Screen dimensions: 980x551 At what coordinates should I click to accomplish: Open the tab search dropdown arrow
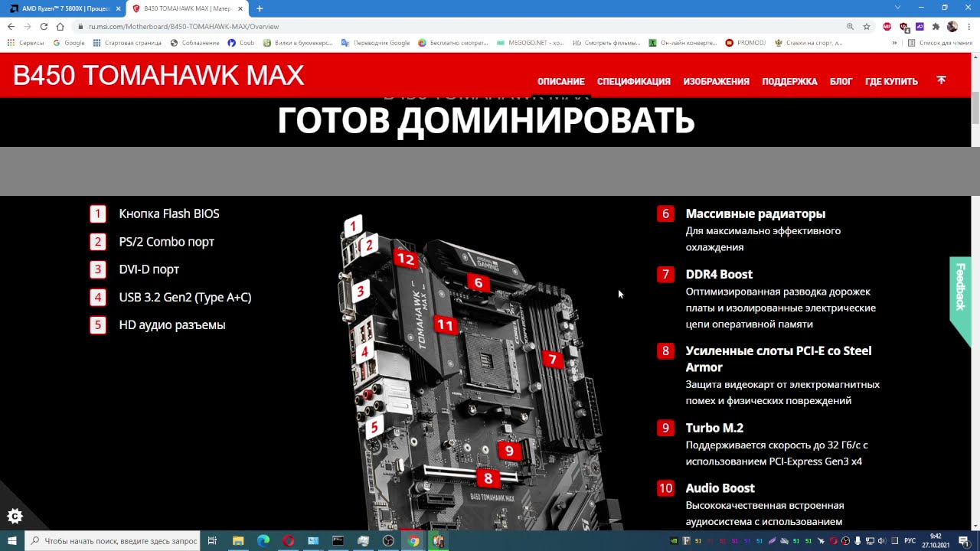click(x=898, y=8)
